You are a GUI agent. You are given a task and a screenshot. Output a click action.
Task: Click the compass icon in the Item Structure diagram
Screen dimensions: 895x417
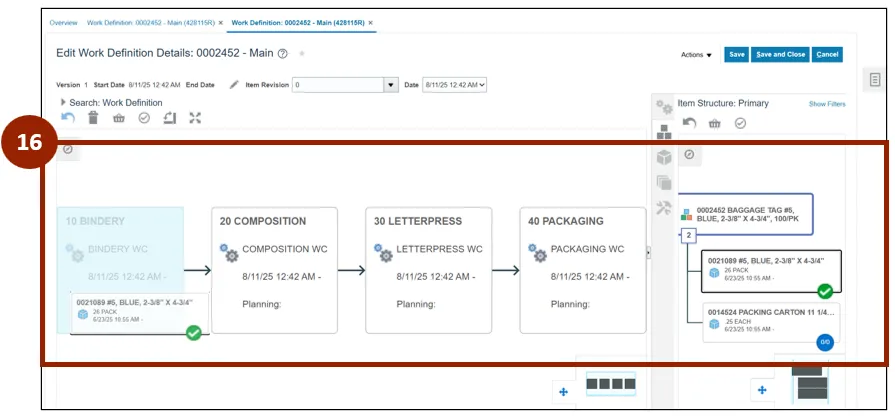tap(690, 155)
